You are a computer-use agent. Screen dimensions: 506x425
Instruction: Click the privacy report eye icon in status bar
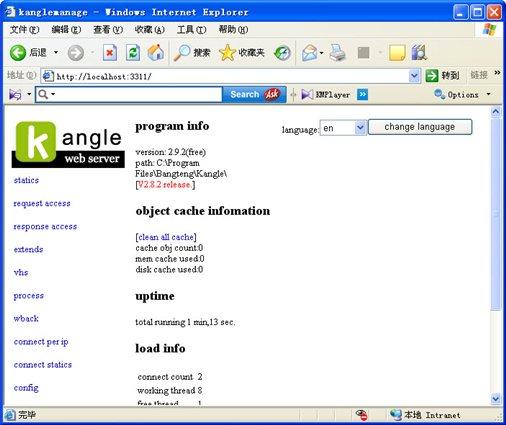(x=361, y=415)
